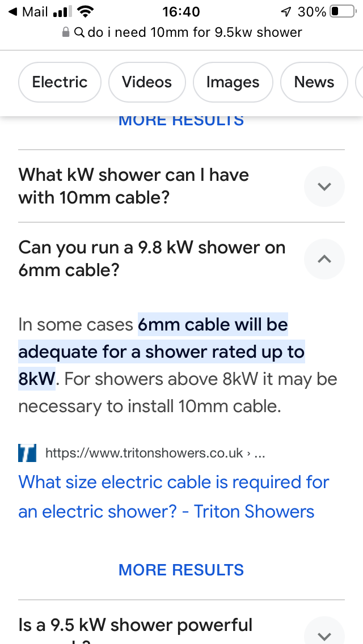This screenshot has width=363, height=644.
Task: Tap the tritonshowers.co.uk URL text
Action: 145,453
